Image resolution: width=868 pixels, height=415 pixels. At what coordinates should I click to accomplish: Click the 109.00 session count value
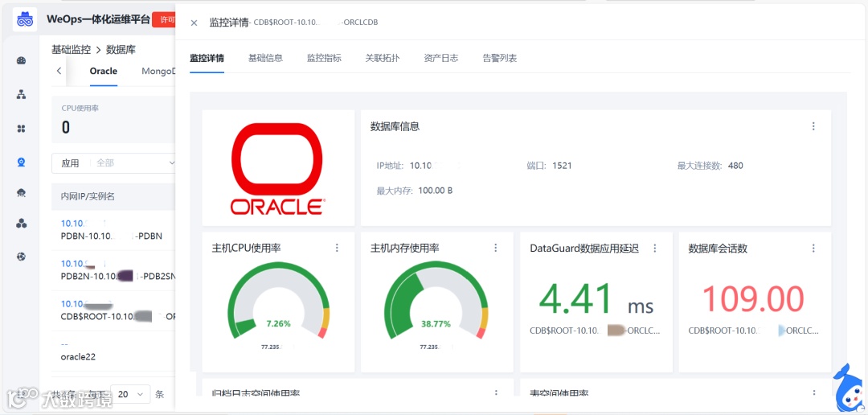click(753, 299)
